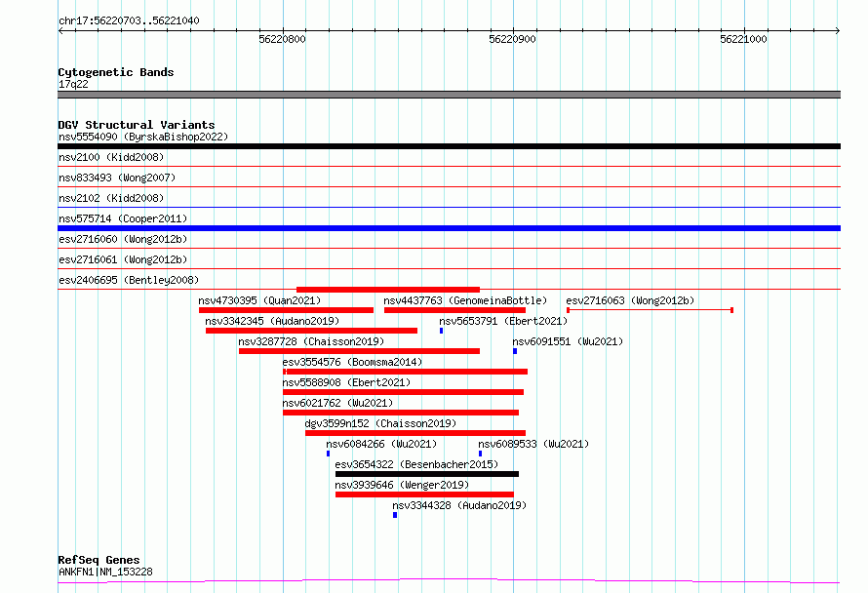Open esv2406695 (Bentley2008) variant label
This screenshot has width=868, height=593.
point(129,280)
